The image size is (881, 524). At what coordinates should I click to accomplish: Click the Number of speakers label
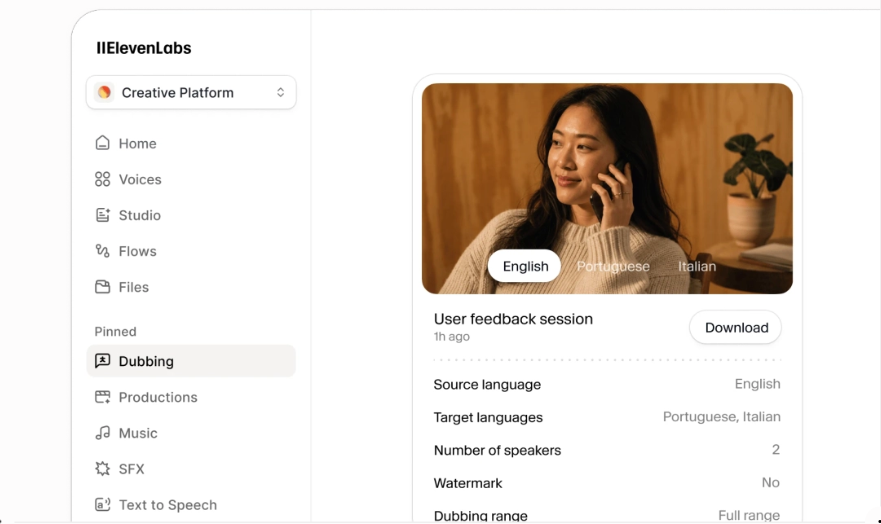[497, 450]
